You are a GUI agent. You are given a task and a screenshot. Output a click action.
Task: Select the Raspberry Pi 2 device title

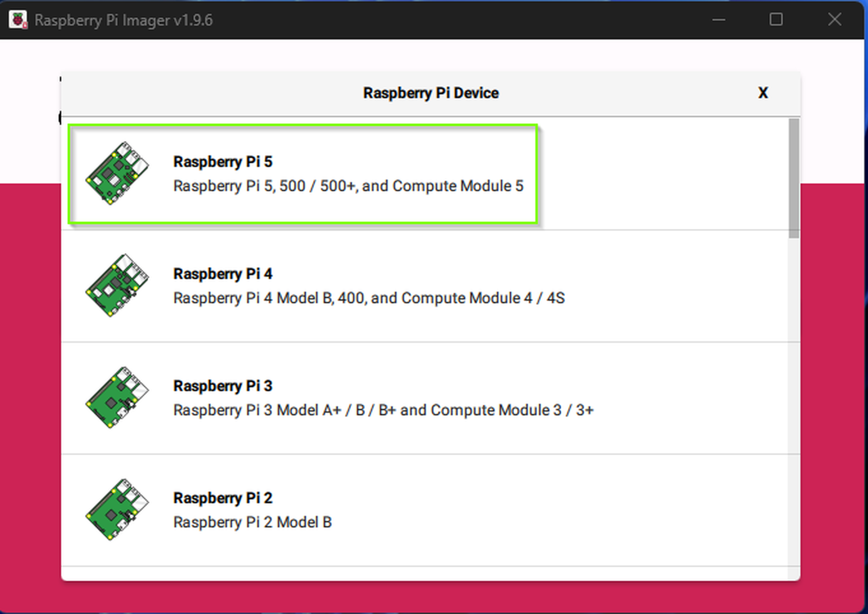(x=223, y=498)
